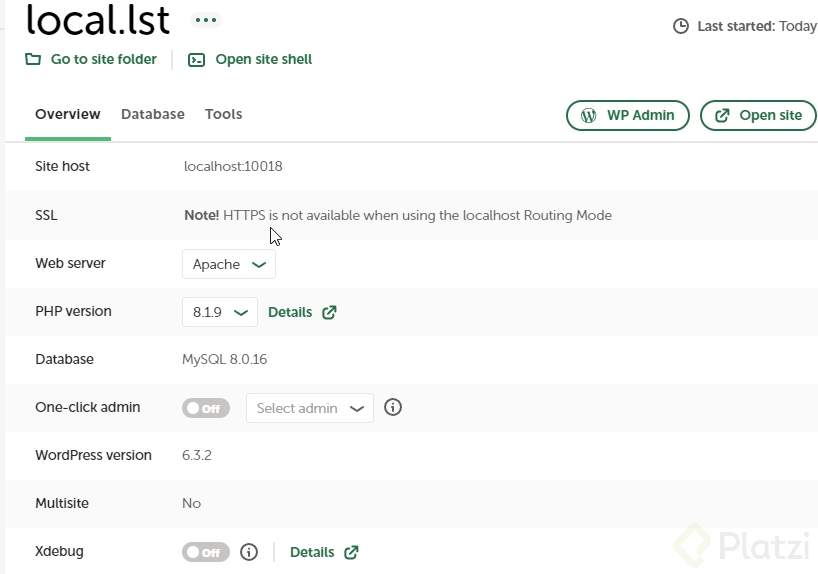Click the Open site button
Viewport: 818px width, 574px height.
759,115
